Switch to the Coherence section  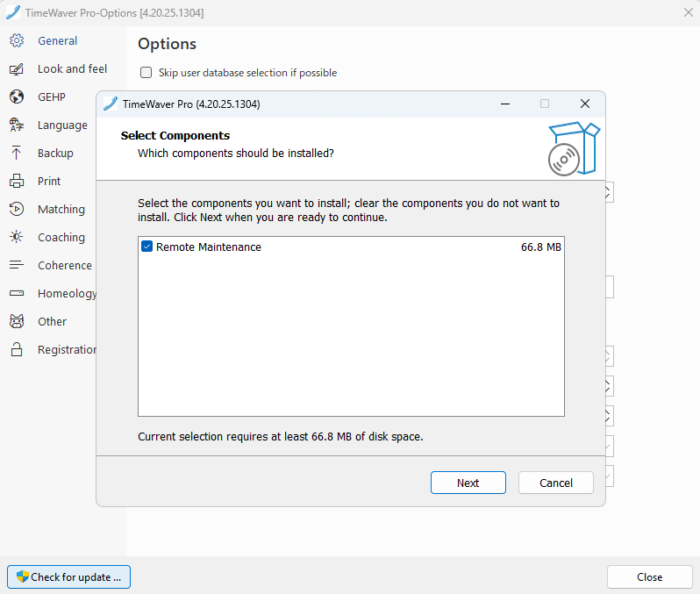pyautogui.click(x=65, y=265)
